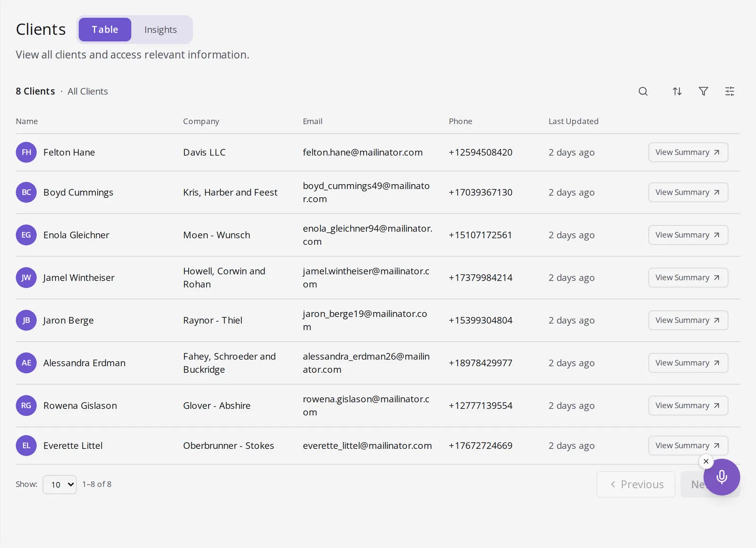Click email enola_gleichner94@mailinator.com

368,235
